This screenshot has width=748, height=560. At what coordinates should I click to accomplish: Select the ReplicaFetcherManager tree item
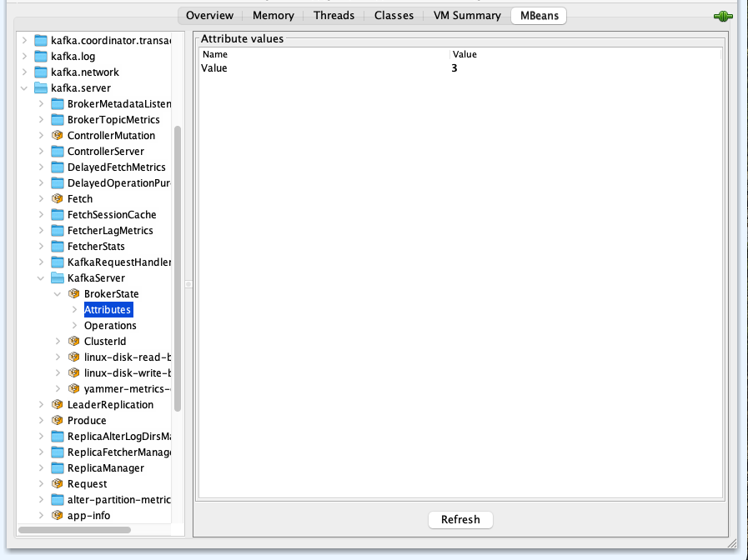119,452
